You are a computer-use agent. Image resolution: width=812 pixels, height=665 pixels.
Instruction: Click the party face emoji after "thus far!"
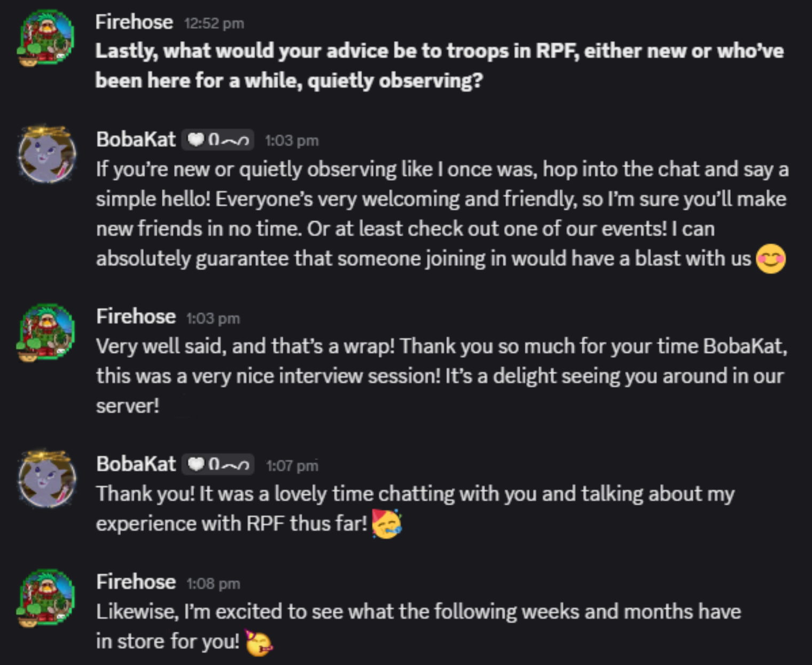pos(386,524)
